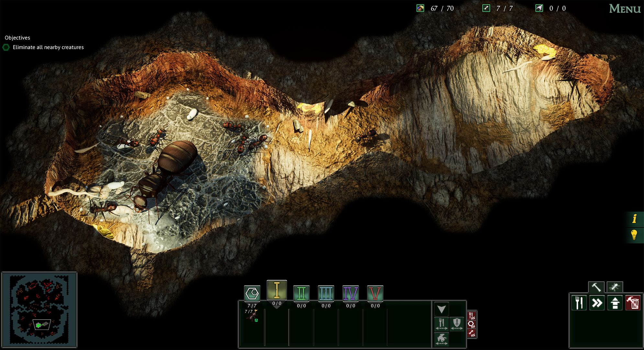This screenshot has width=644, height=350.
Task: Toggle frog creature behavior button
Action: 441,339
